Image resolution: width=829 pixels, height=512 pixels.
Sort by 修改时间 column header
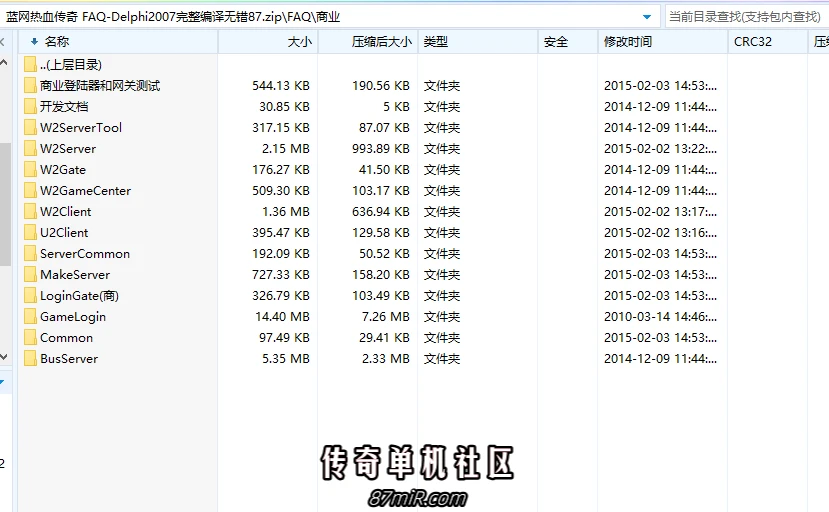663,42
